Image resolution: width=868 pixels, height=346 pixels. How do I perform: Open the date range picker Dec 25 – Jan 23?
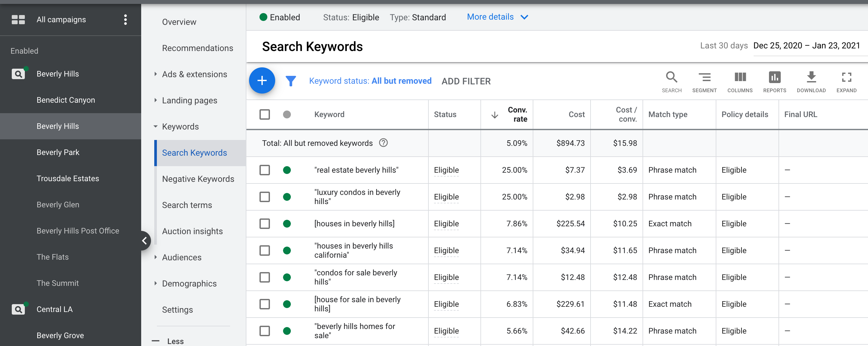pyautogui.click(x=807, y=45)
